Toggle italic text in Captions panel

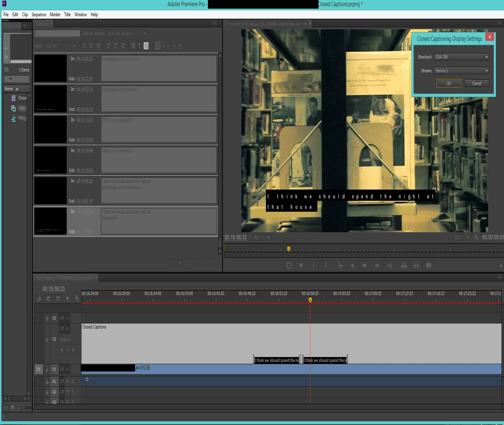109,46
